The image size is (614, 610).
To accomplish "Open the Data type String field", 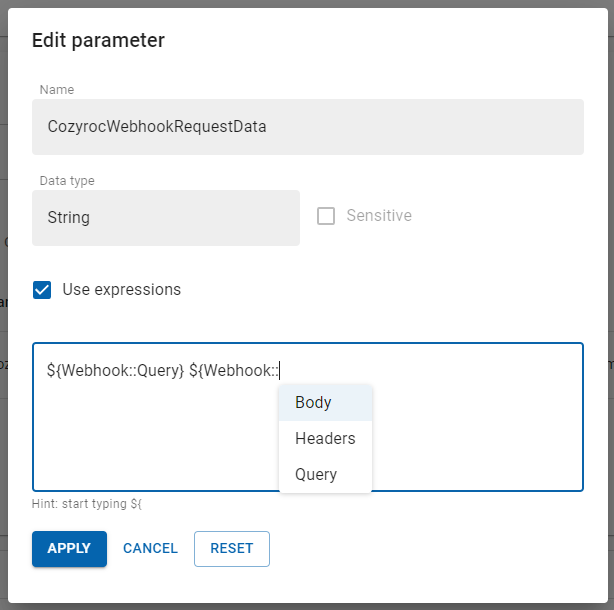I will pyautogui.click(x=165, y=218).
